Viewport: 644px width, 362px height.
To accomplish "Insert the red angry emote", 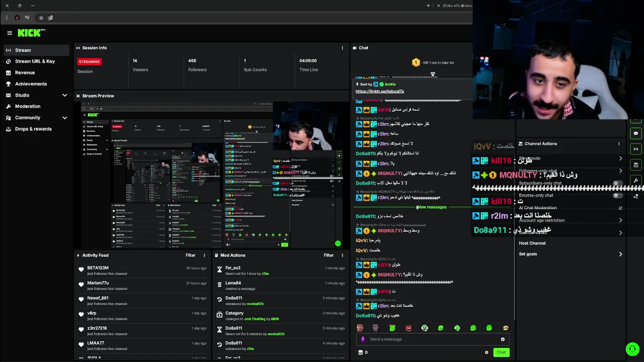I will [409, 328].
